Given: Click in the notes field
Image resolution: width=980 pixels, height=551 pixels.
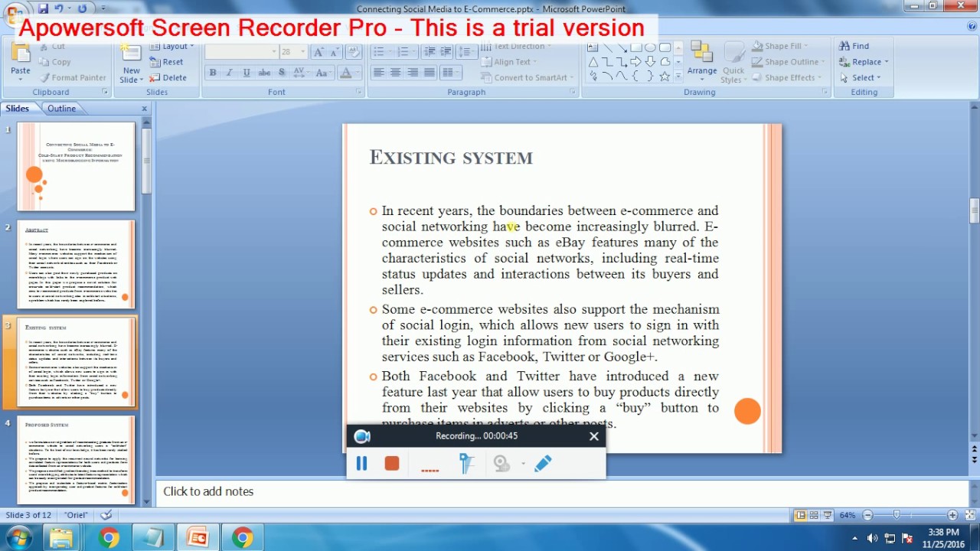Looking at the screenshot, I should click(563, 491).
